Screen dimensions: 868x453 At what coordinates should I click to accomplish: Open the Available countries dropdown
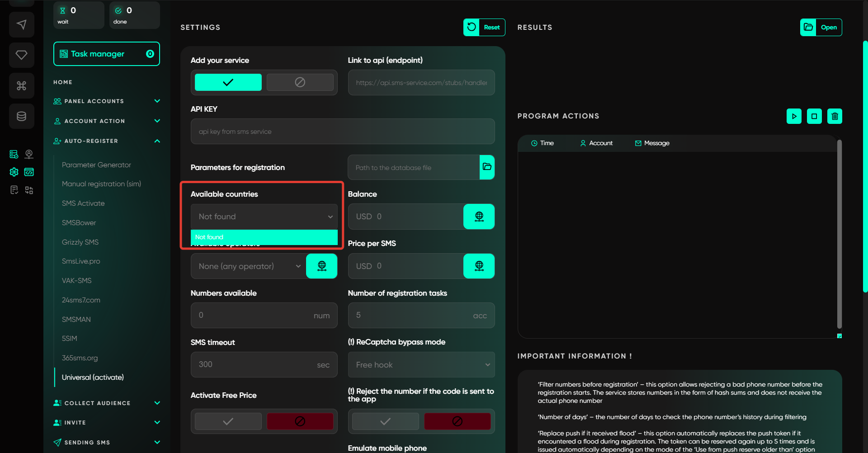tap(264, 217)
